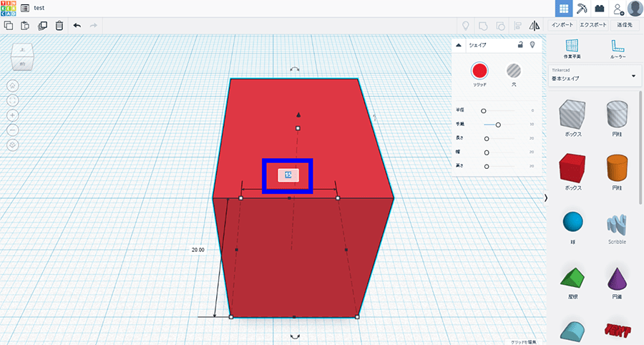644x345 pixels.
Task: Click the 送信先 button
Action: pyautogui.click(x=625, y=25)
